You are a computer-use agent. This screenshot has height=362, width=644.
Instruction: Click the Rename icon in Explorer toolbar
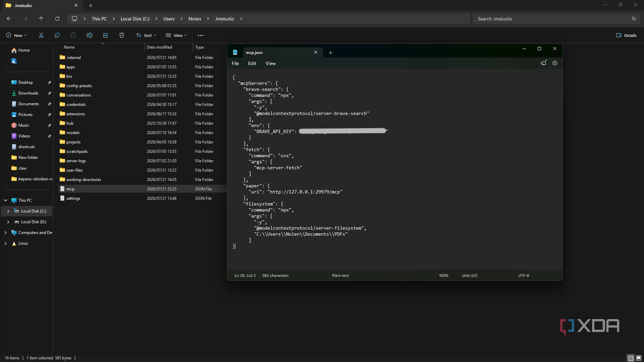pos(89,35)
